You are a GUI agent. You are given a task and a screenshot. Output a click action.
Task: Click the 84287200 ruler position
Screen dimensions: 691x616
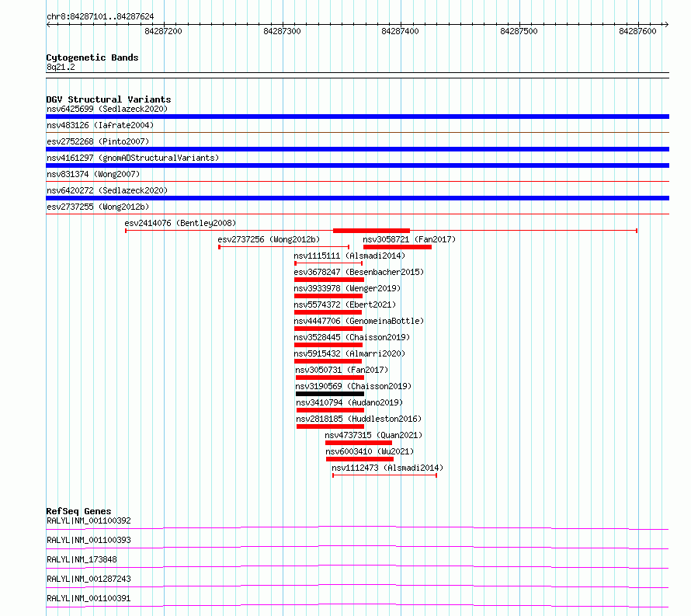pos(164,31)
